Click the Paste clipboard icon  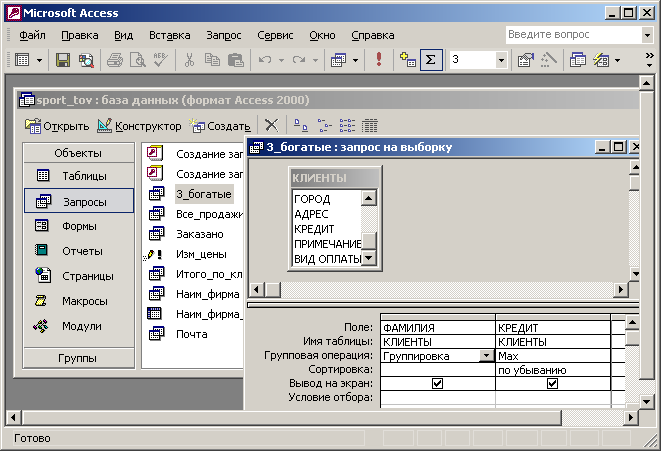pos(235,60)
